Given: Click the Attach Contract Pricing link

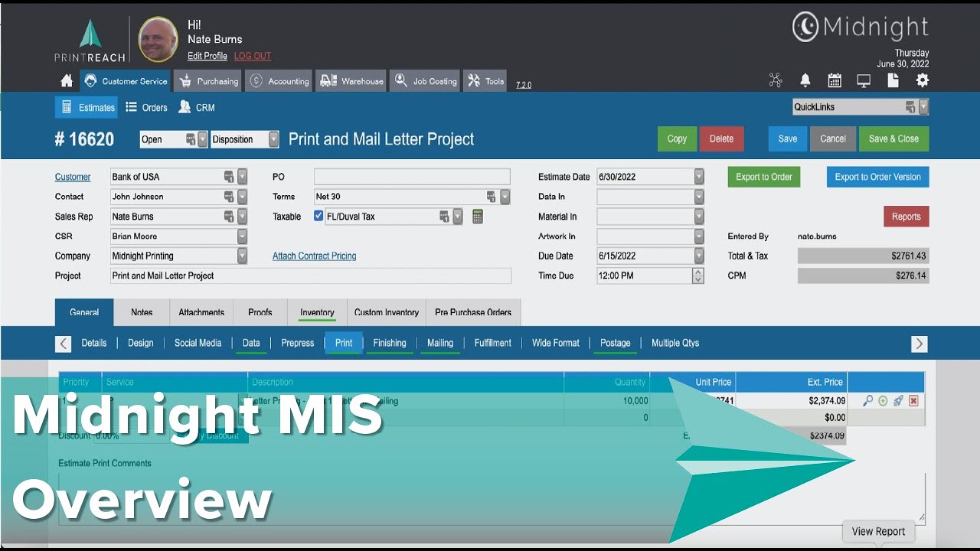Looking at the screenshot, I should (315, 256).
